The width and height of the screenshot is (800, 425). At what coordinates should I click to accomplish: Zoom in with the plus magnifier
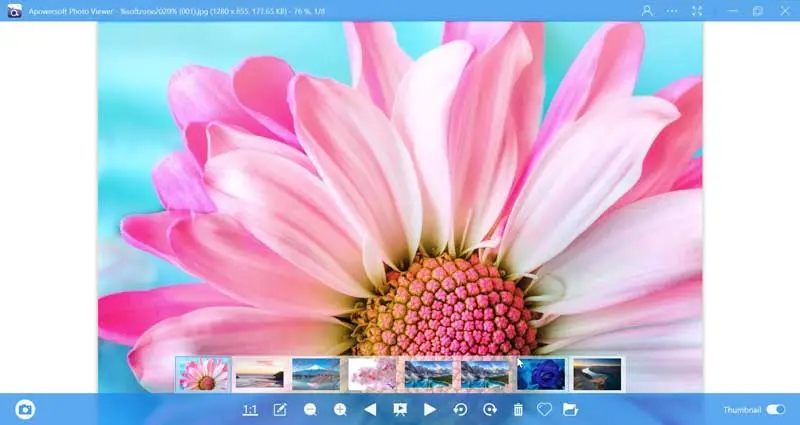click(340, 410)
